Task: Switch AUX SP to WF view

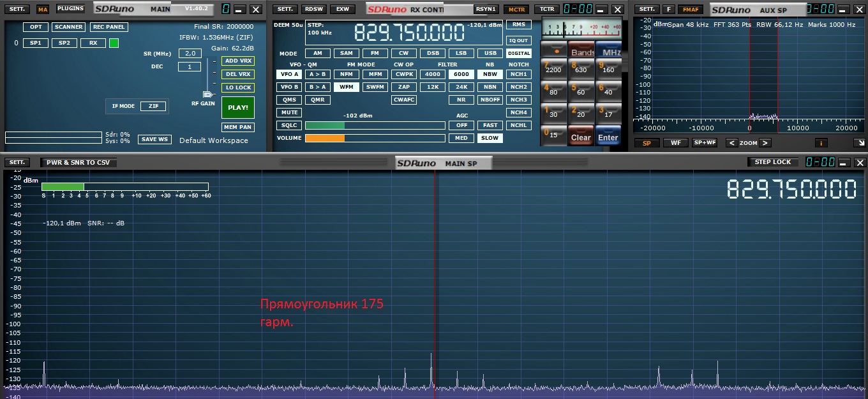Action: pyautogui.click(x=675, y=143)
